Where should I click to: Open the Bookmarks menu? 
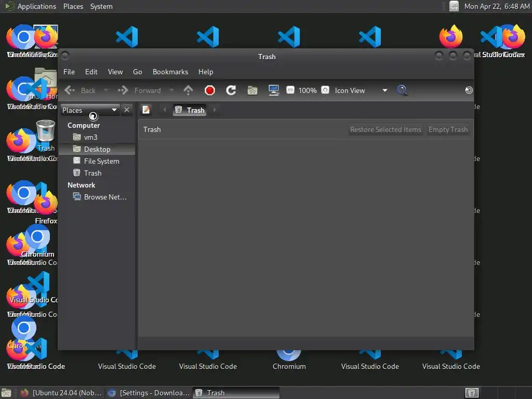click(x=170, y=72)
